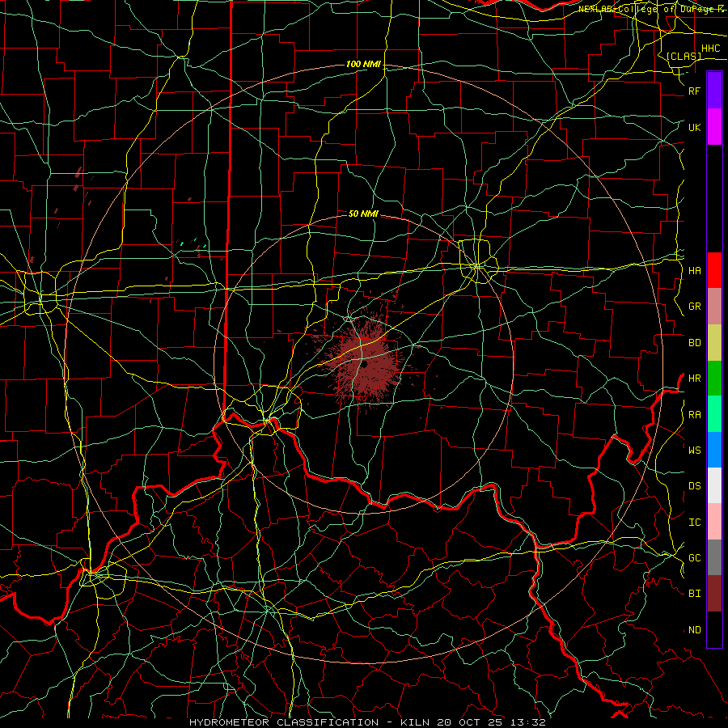Viewport: 728px width, 728px height.
Task: Select the GR pink legend swatch
Action: coord(714,307)
